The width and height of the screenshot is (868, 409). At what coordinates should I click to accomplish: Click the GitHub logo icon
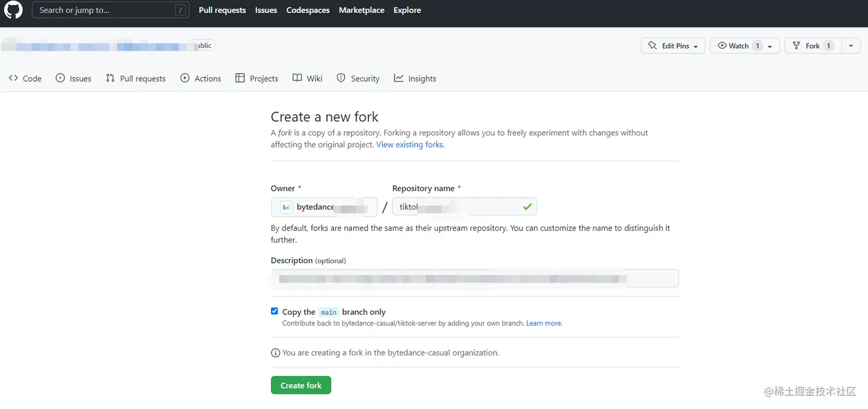pos(13,10)
